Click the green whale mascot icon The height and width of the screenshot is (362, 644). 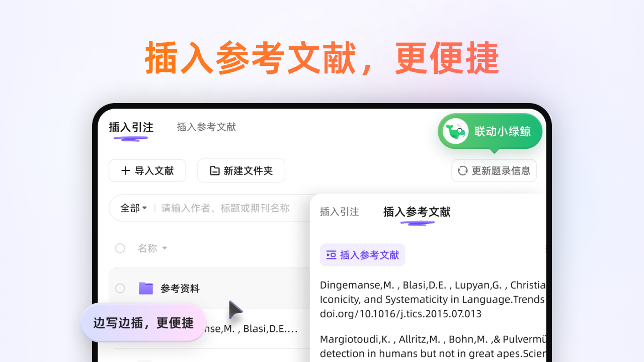[x=455, y=131]
